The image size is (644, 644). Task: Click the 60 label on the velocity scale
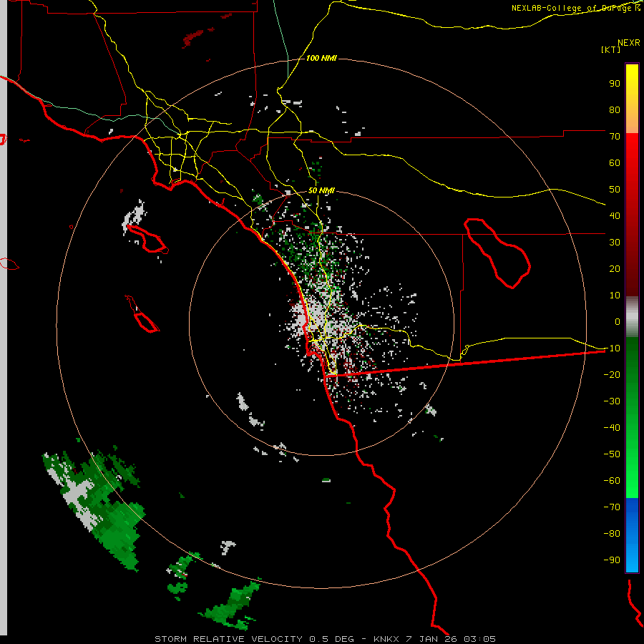615,163
